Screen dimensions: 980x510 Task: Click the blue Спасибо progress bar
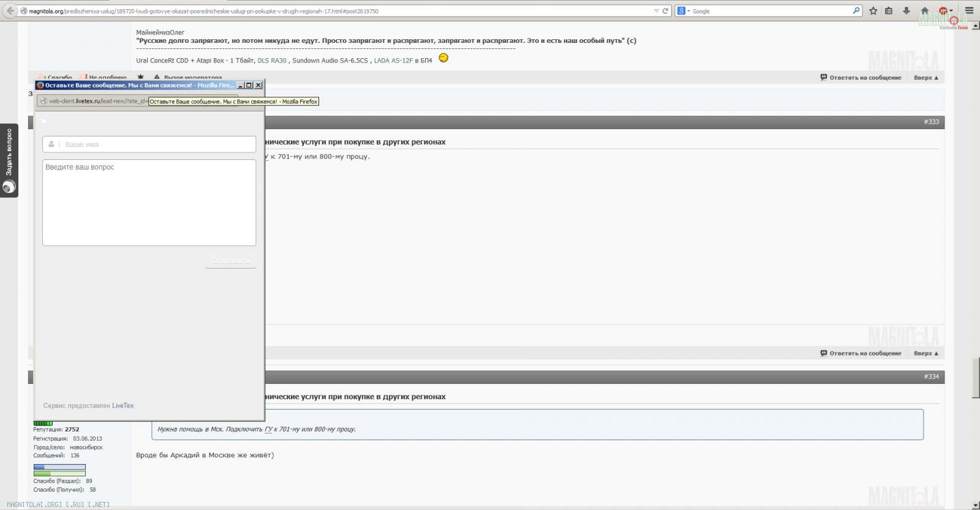pos(59,467)
